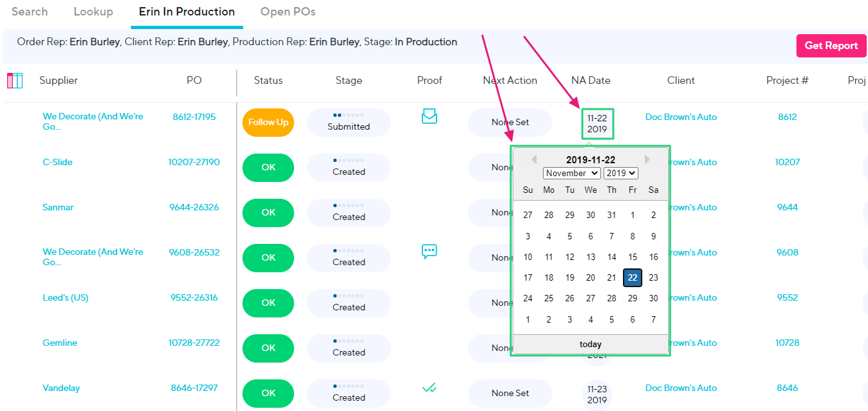Image resolution: width=868 pixels, height=411 pixels.
Task: Open the None Set next action for PO 8612-17195
Action: pyautogui.click(x=510, y=123)
